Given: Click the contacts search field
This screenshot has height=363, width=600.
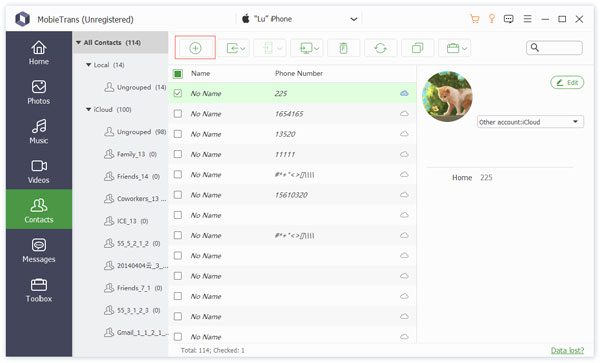Looking at the screenshot, I should (554, 48).
